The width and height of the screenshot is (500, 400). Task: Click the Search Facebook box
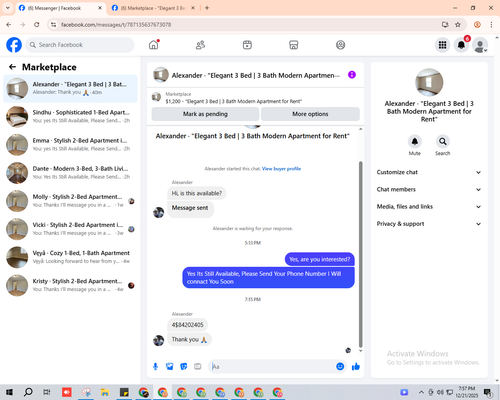pyautogui.click(x=80, y=45)
